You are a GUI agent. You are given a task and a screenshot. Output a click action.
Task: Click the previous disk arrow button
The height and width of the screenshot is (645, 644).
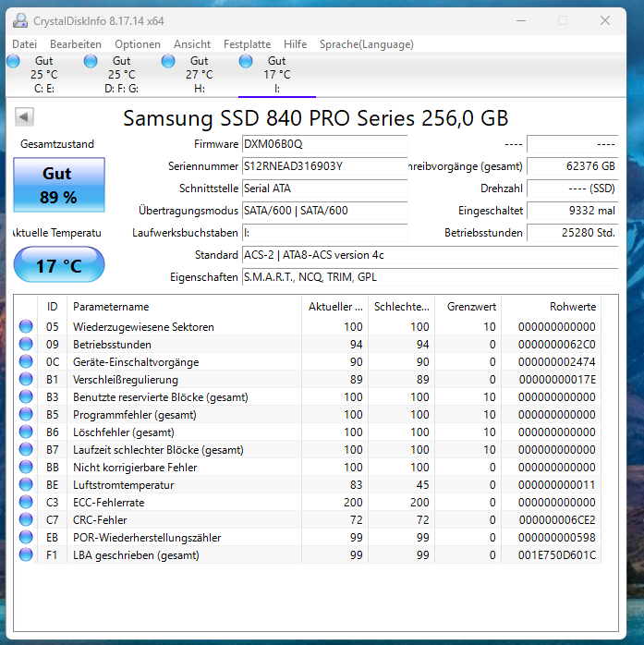point(24,117)
